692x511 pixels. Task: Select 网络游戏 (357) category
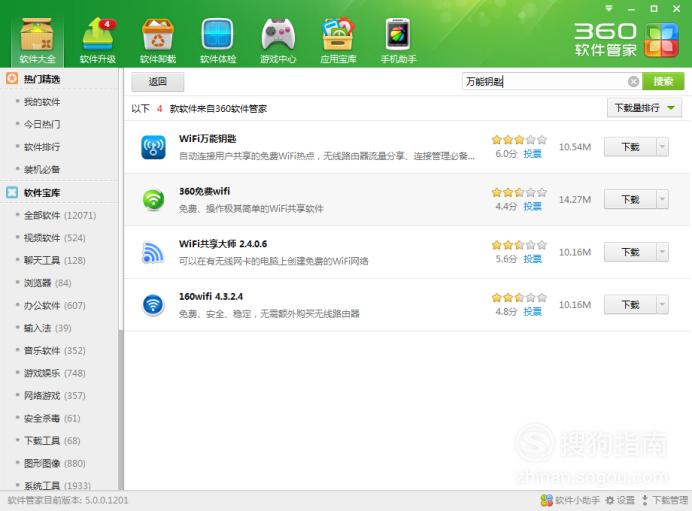(54, 395)
